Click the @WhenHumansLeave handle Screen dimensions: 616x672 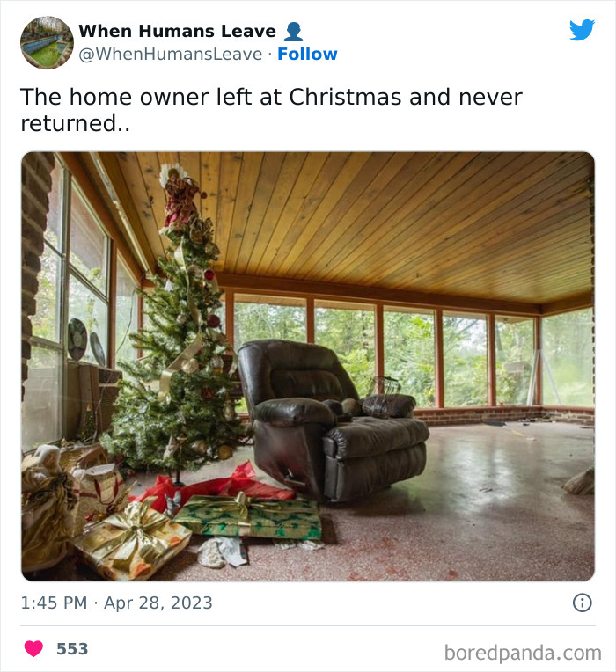[x=171, y=55]
